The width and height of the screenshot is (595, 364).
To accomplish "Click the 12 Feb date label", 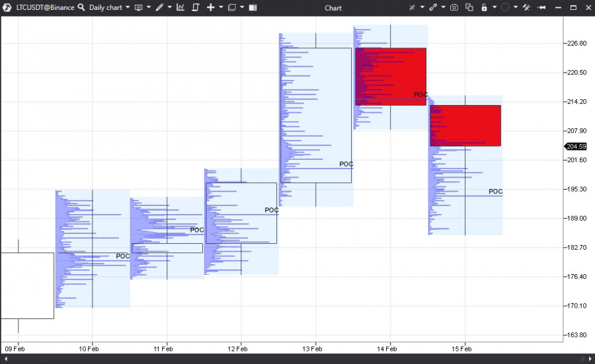I will click(x=237, y=349).
